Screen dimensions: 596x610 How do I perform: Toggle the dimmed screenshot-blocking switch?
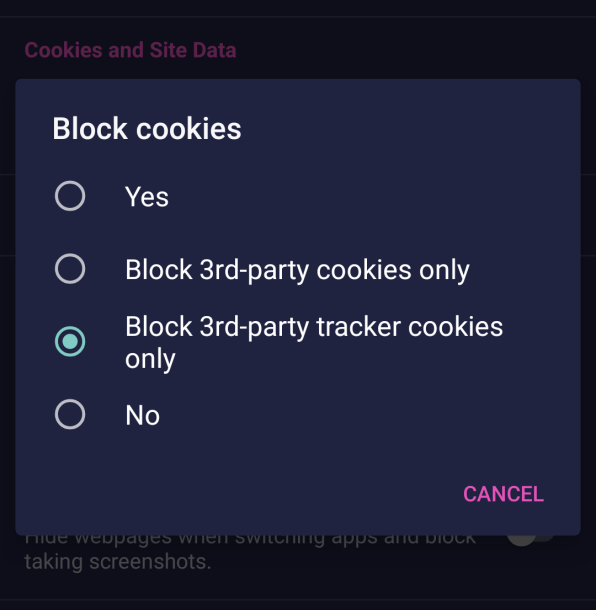[531, 539]
